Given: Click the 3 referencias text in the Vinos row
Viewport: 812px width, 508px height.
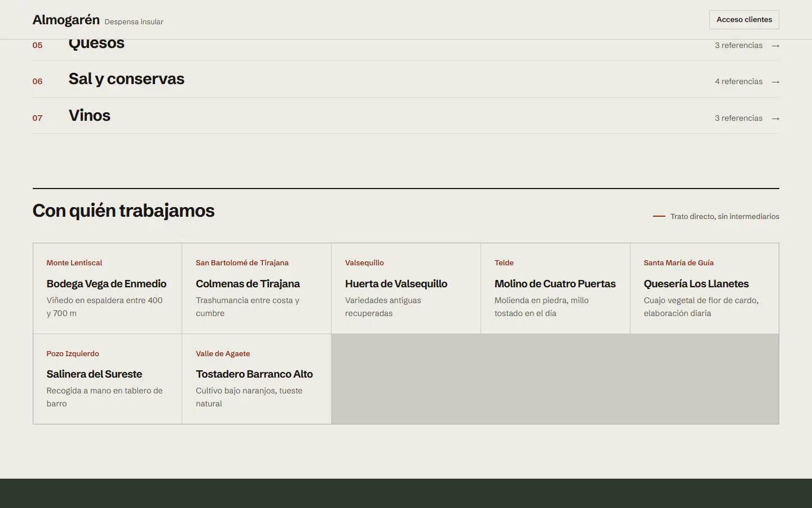Looking at the screenshot, I should 739,119.
